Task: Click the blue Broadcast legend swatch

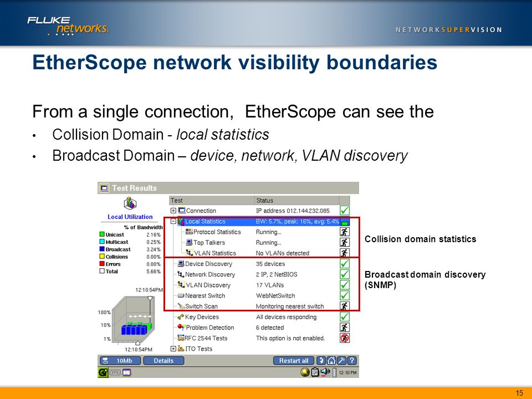Action: pos(102,249)
